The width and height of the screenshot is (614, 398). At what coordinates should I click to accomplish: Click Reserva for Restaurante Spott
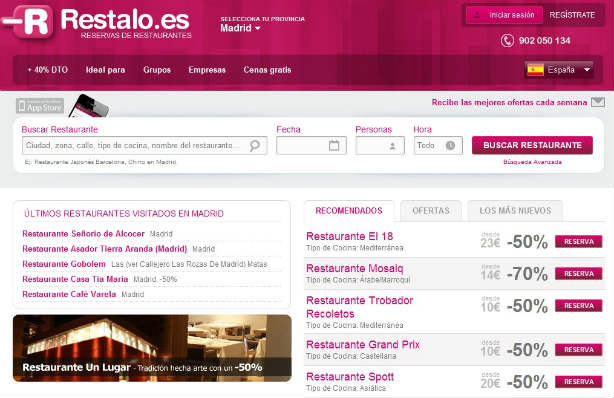click(x=578, y=382)
